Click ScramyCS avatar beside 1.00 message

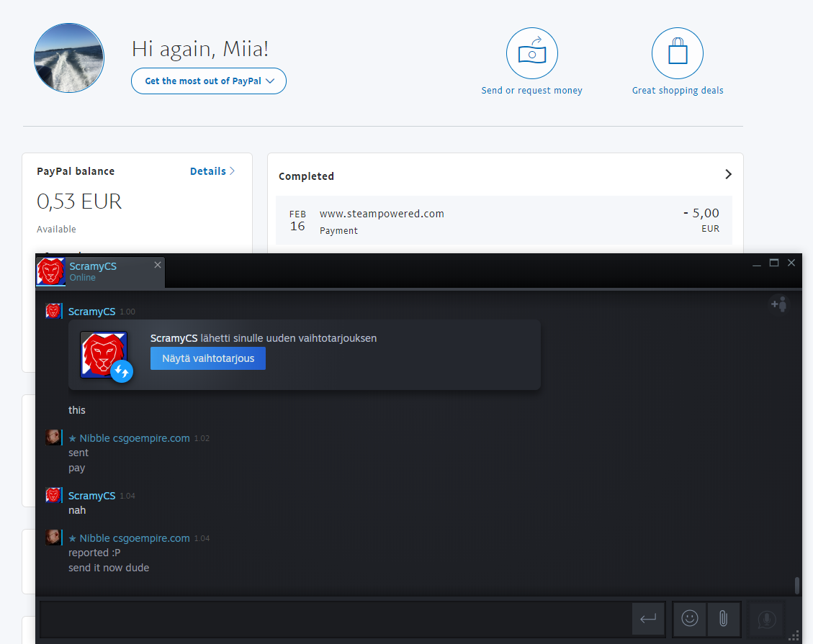tap(53, 311)
